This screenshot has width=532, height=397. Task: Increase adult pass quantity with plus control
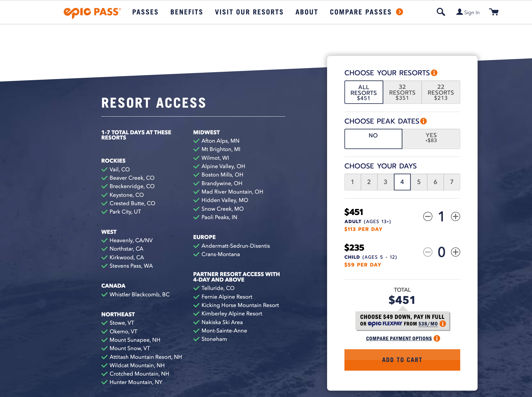coord(455,216)
